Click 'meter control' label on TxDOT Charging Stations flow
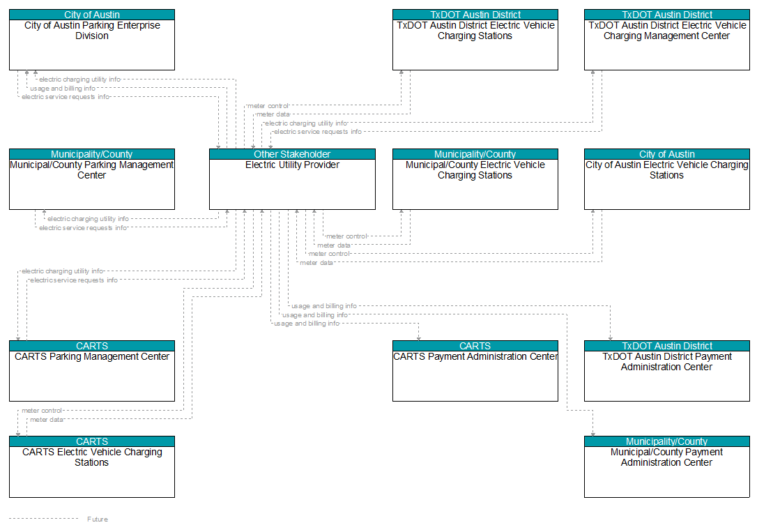Image resolution: width=757 pixels, height=532 pixels. tap(268, 106)
